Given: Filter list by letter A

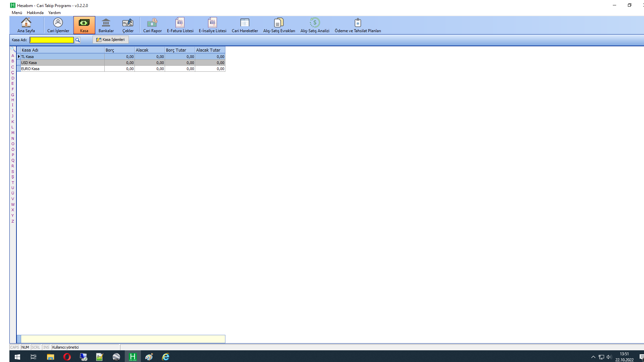Looking at the screenshot, I should (x=13, y=56).
